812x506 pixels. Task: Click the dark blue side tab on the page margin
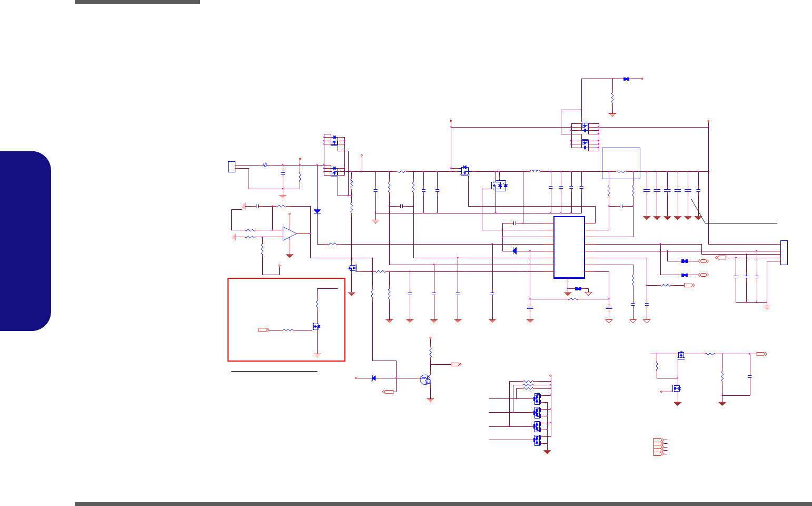coord(25,241)
